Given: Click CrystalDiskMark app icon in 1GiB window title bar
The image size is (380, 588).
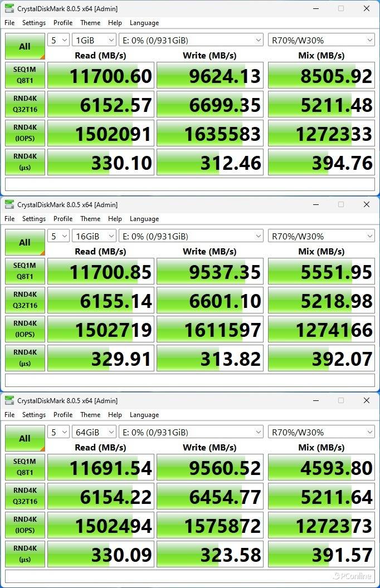Looking at the screenshot, I should coord(9,8).
